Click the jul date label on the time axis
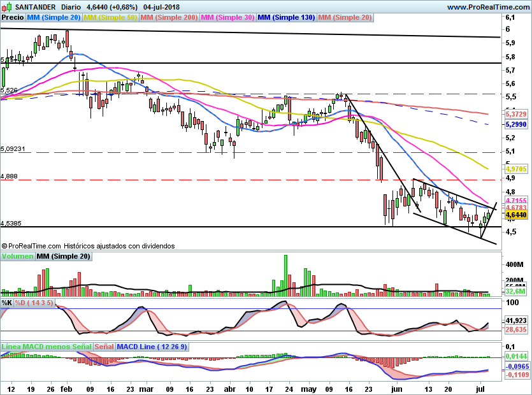The height and width of the screenshot is (395, 532). point(480,389)
